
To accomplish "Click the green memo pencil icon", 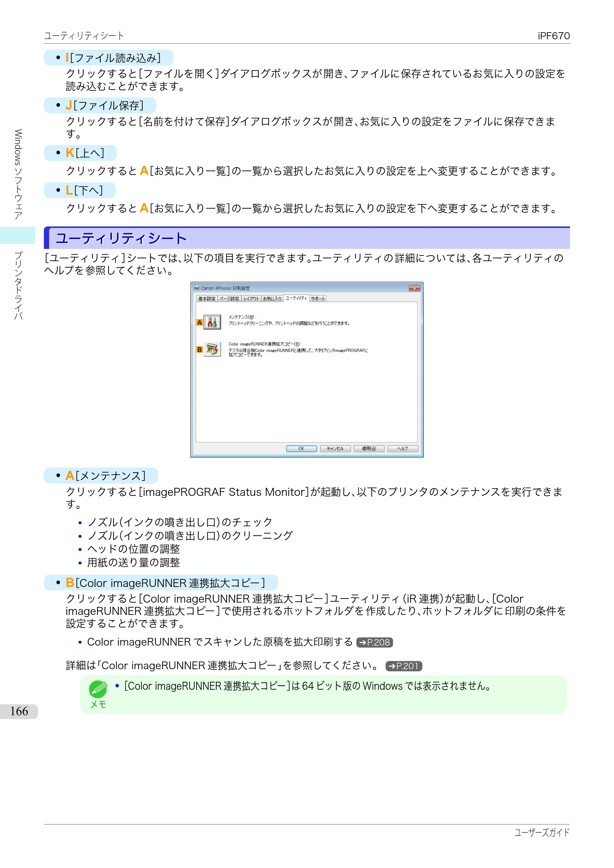I will (98, 689).
